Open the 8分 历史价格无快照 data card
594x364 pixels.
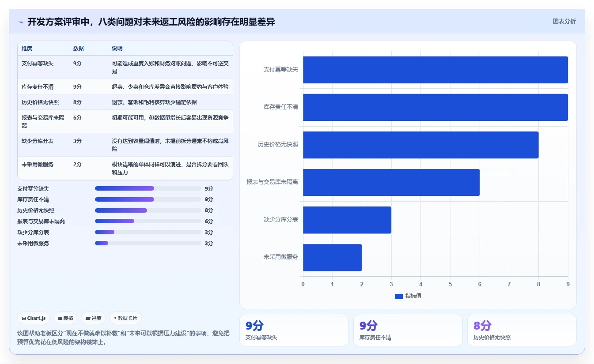click(522, 330)
